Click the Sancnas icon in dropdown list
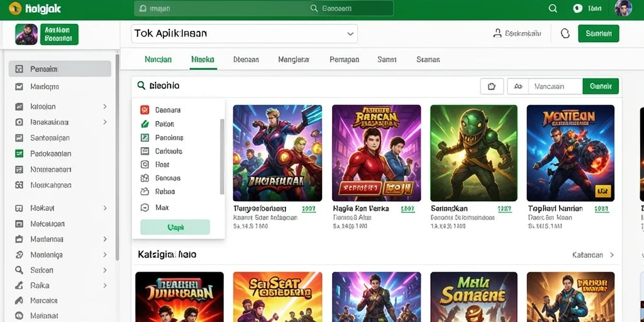This screenshot has width=644, height=322. pyautogui.click(x=145, y=178)
